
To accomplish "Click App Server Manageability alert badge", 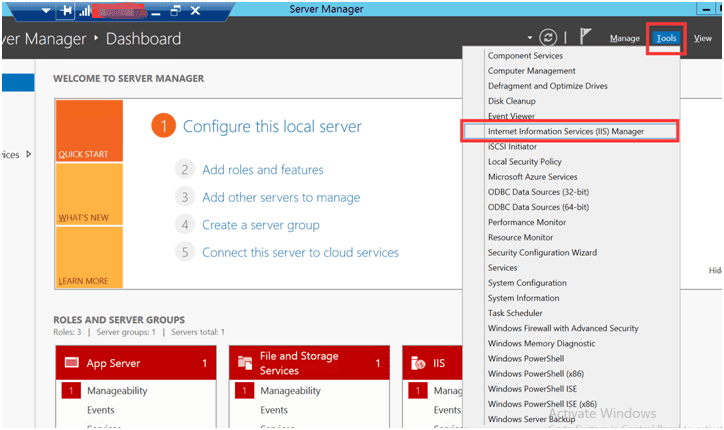I will [x=71, y=391].
